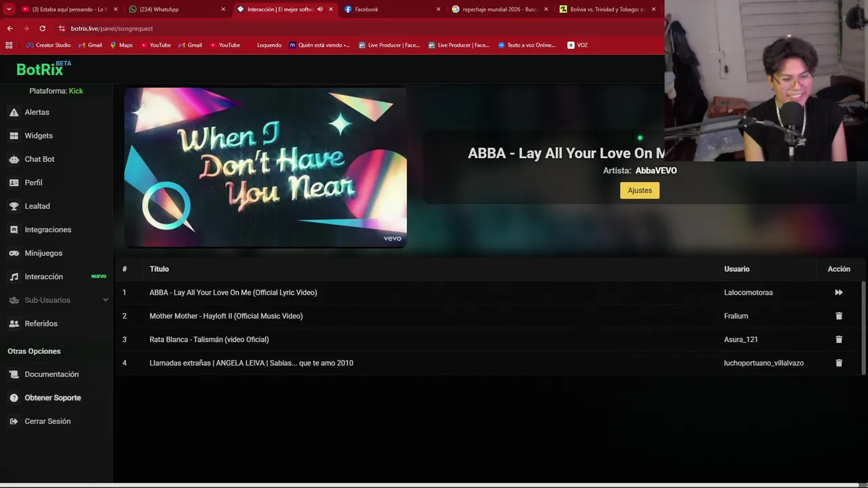Open Quién está viendo bookmark
Screen dimensions: 868x488
point(319,45)
